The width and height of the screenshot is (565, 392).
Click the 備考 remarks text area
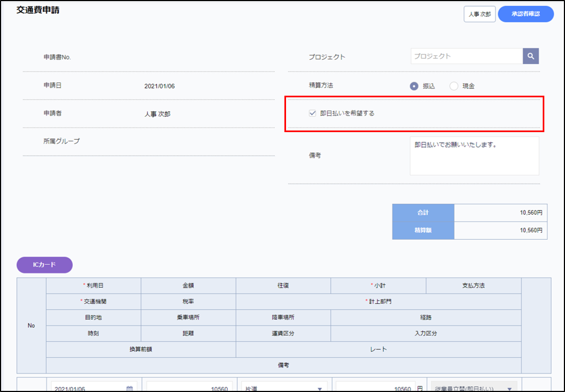[474, 156]
